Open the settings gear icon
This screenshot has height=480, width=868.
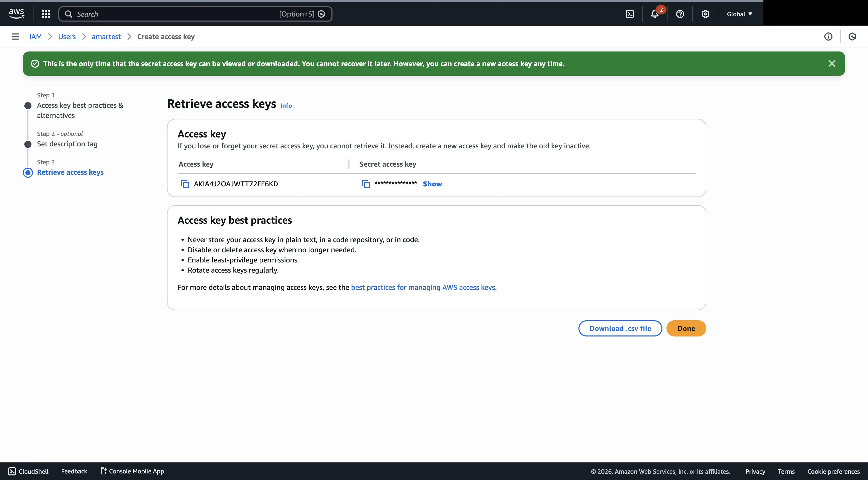coord(705,14)
